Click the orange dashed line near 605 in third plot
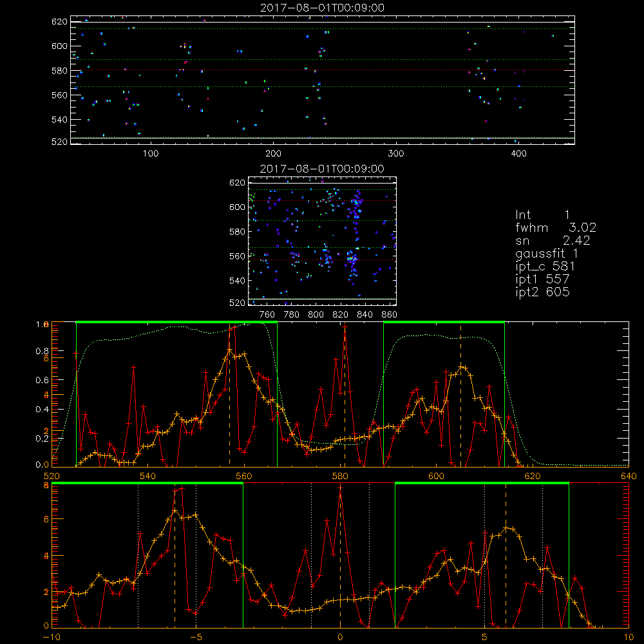644x644 pixels. [x=460, y=396]
